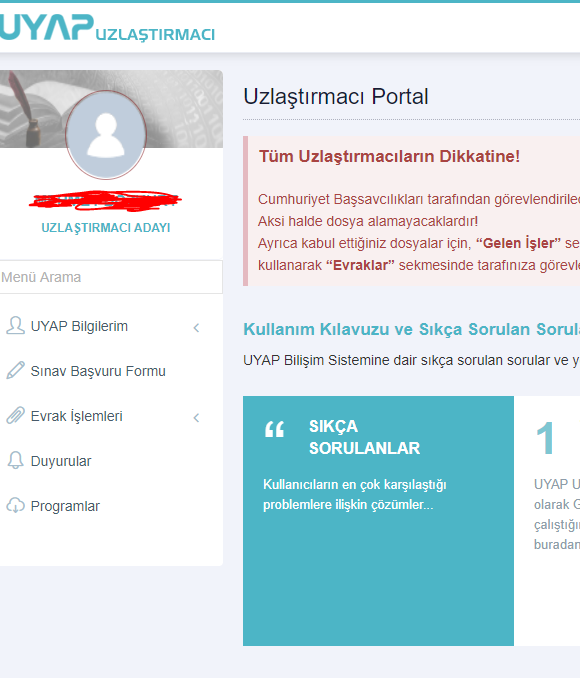The height and width of the screenshot is (678, 580).
Task: Click the profile avatar picture
Action: point(106,134)
